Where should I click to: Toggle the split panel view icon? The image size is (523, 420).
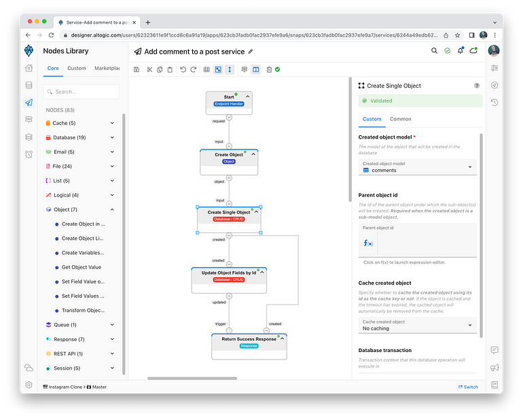[x=256, y=69]
